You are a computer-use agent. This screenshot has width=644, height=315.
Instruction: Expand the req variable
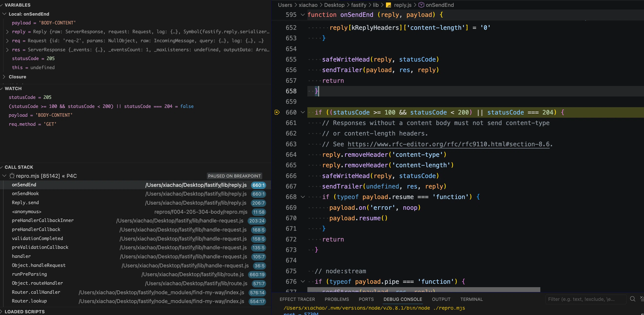tap(7, 41)
